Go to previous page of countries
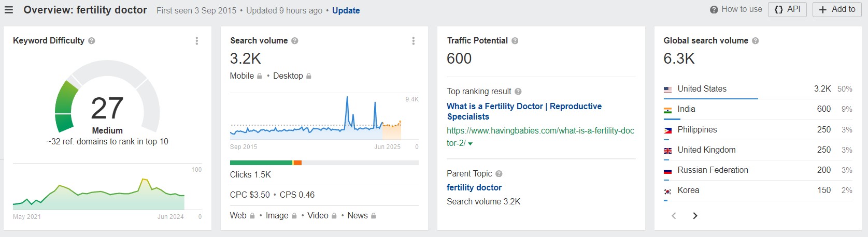This screenshot has width=868, height=237. coord(674,216)
